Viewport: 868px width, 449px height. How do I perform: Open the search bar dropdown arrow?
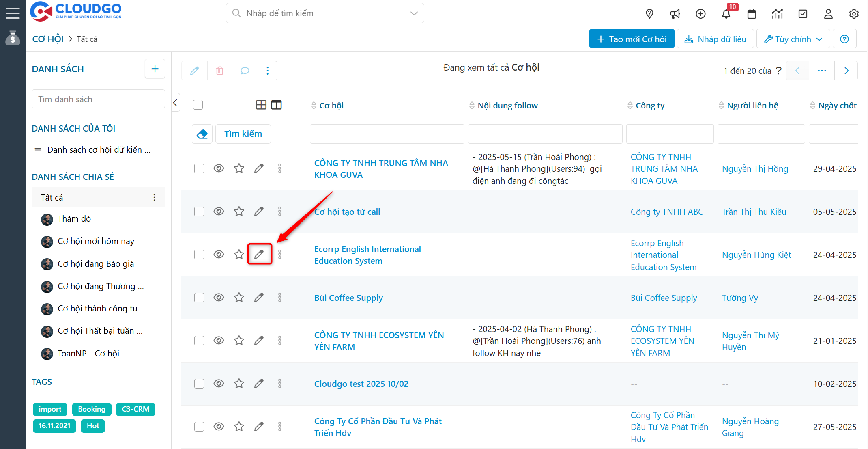click(414, 13)
